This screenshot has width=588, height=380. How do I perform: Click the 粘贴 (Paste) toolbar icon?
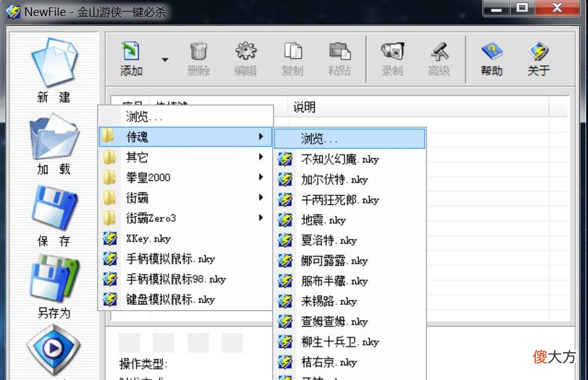(x=340, y=59)
